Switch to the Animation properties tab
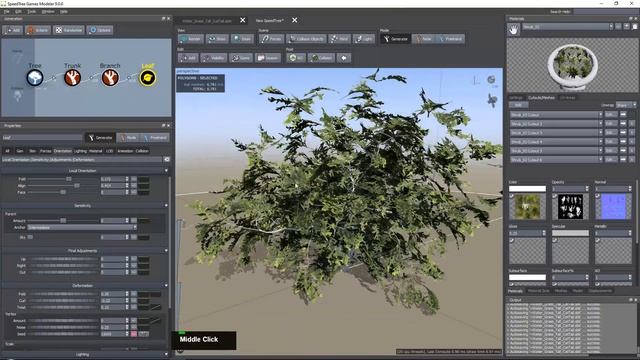640x360 pixels. pyautogui.click(x=125, y=151)
